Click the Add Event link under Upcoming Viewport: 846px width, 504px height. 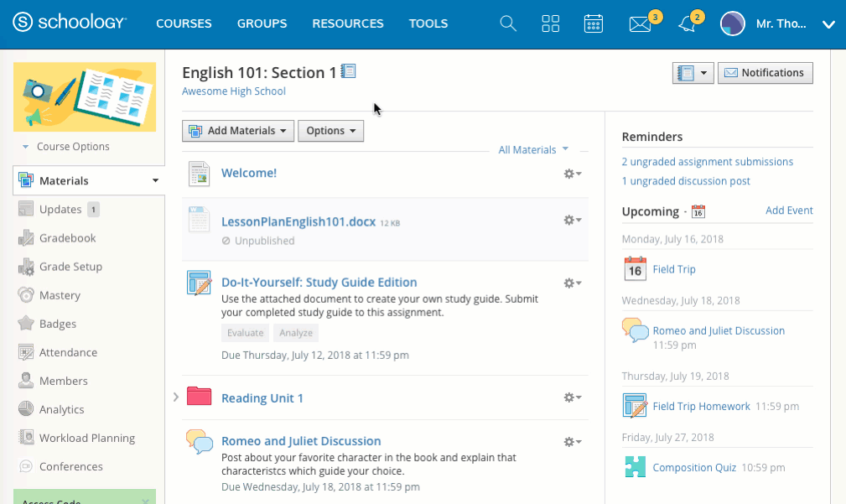tap(789, 210)
